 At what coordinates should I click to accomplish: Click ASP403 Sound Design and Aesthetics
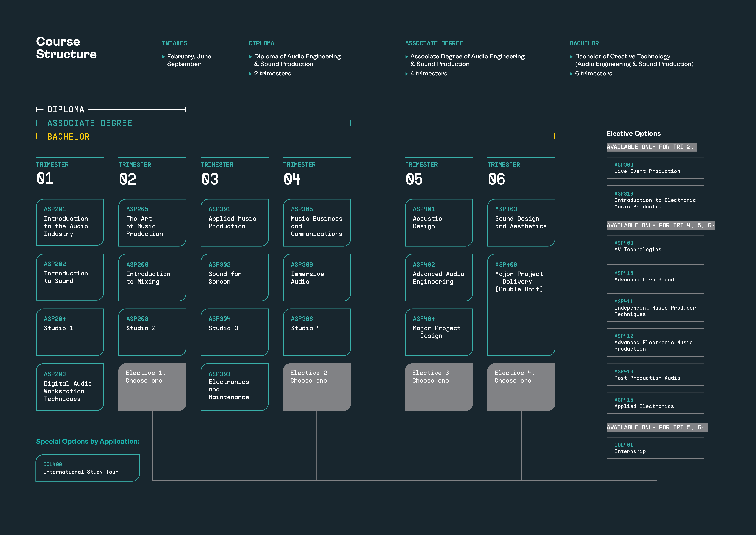tap(521, 222)
